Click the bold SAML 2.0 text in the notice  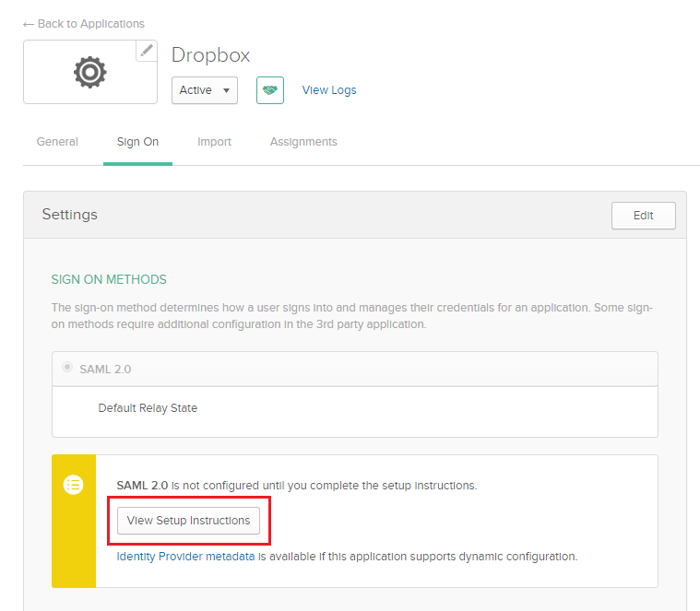[x=136, y=485]
